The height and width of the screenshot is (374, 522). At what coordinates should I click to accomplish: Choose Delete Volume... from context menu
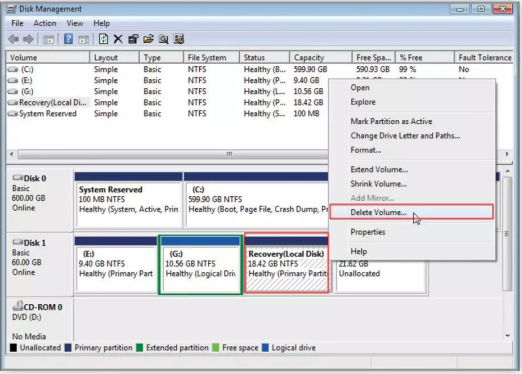click(x=412, y=212)
